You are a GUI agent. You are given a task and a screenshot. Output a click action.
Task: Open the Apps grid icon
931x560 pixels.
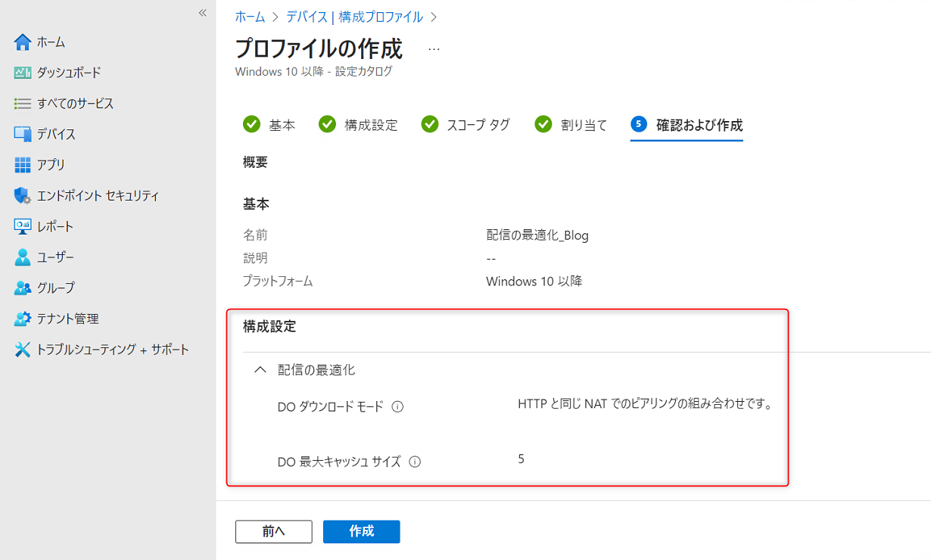(23, 165)
